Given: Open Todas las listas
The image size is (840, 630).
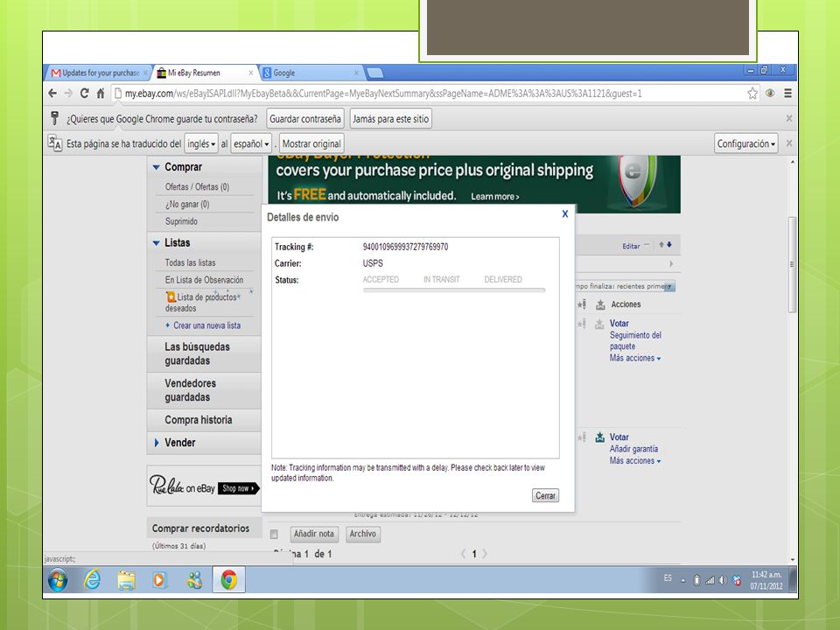Looking at the screenshot, I should (190, 262).
